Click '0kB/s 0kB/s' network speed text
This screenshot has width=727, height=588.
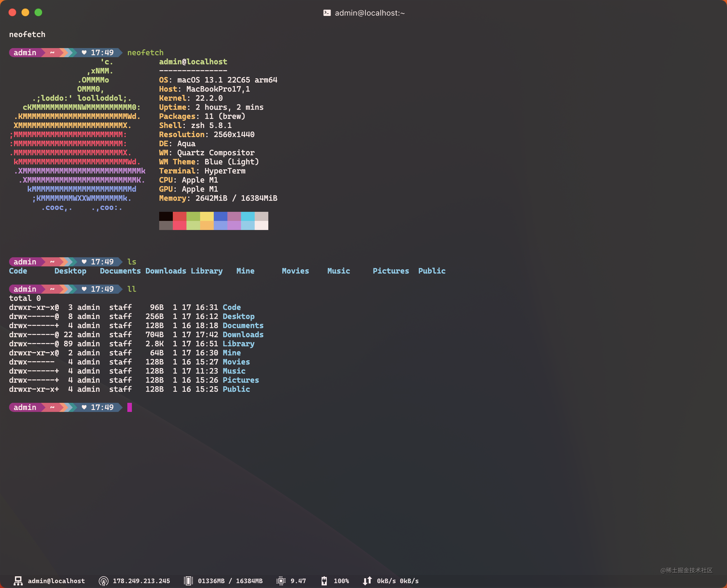tap(398, 581)
